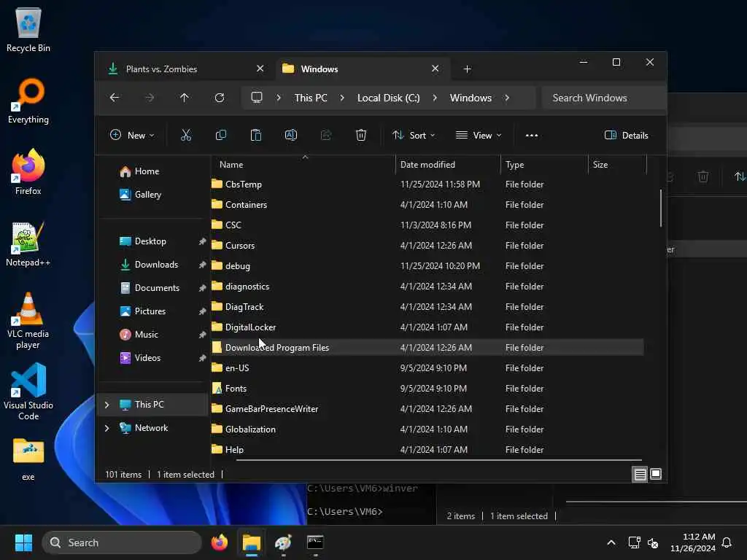Show hidden system tray icons
This screenshot has height=560, width=747.
[x=611, y=542]
